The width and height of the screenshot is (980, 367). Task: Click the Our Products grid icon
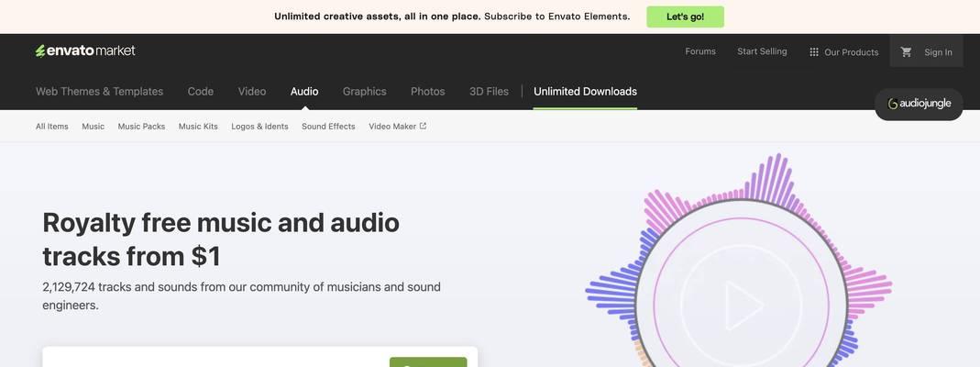click(814, 52)
